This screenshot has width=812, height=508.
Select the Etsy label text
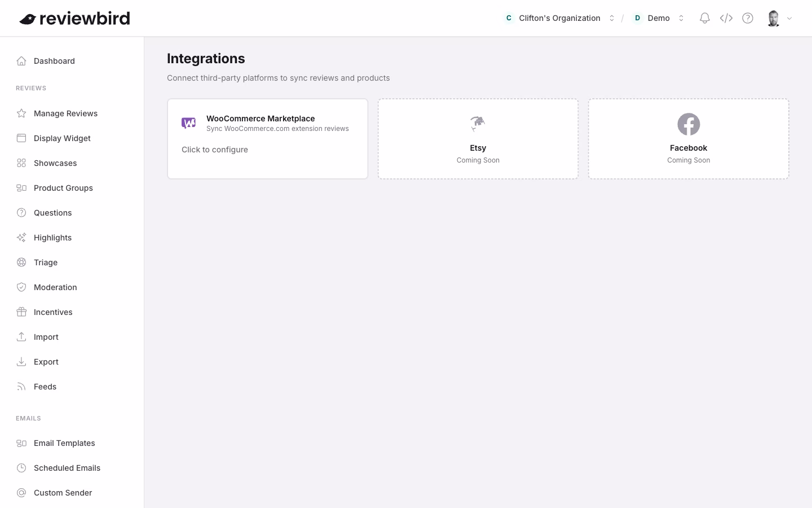(x=478, y=148)
